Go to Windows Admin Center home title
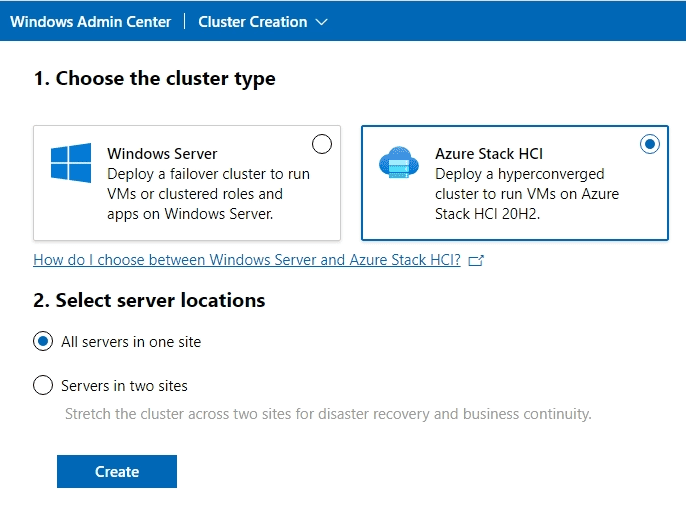 tap(90, 22)
